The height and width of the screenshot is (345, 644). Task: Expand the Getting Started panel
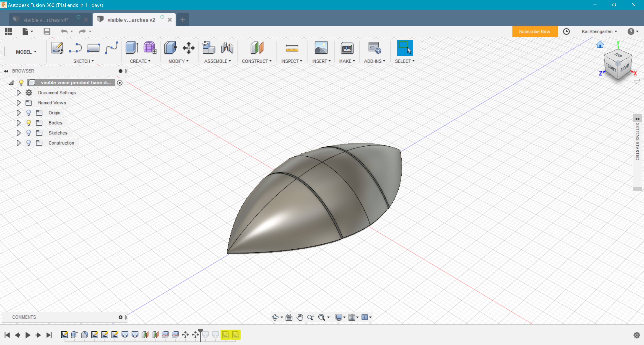pyautogui.click(x=637, y=119)
